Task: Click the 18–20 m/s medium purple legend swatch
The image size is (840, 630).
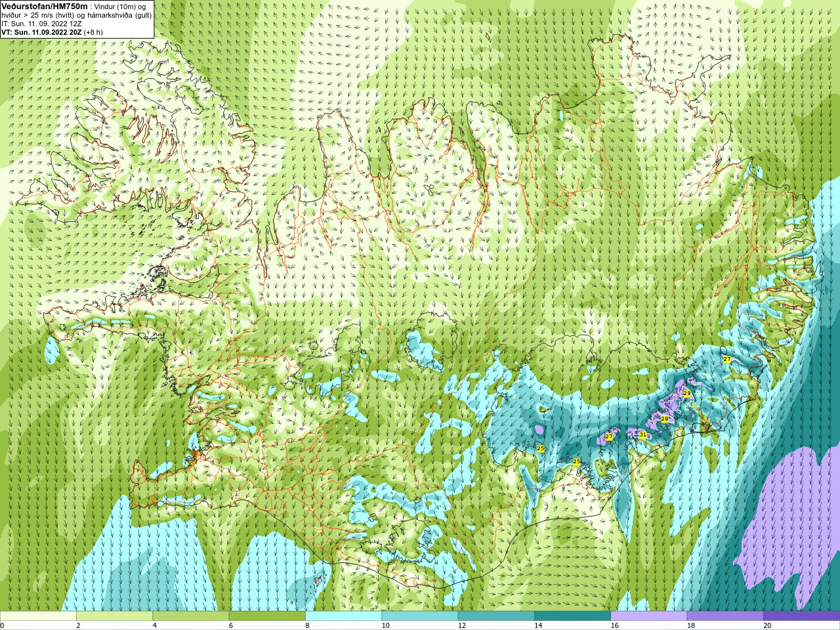Action: point(724,616)
